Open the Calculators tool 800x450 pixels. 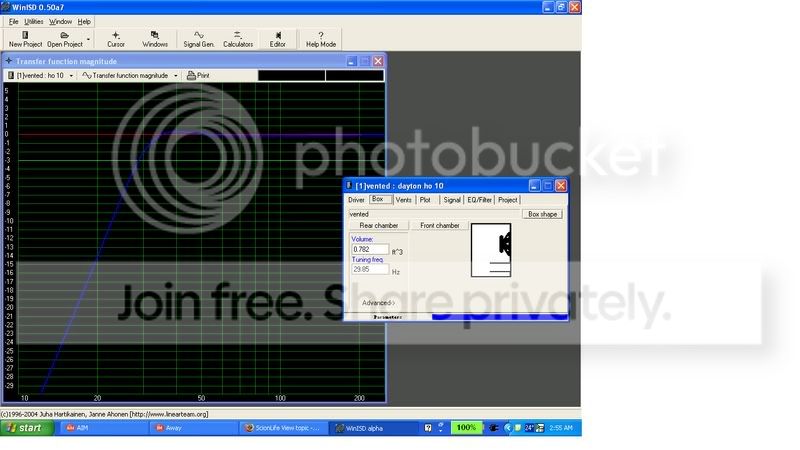click(238, 38)
